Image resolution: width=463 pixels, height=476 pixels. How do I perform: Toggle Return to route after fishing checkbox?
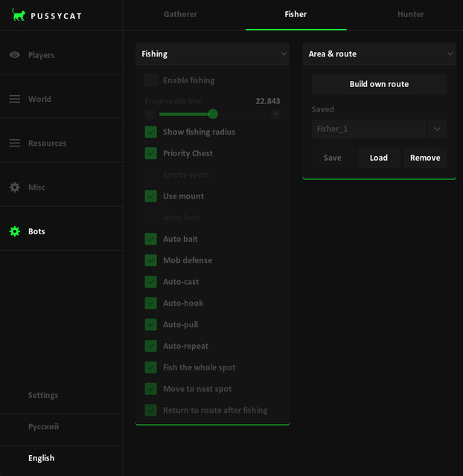click(151, 410)
